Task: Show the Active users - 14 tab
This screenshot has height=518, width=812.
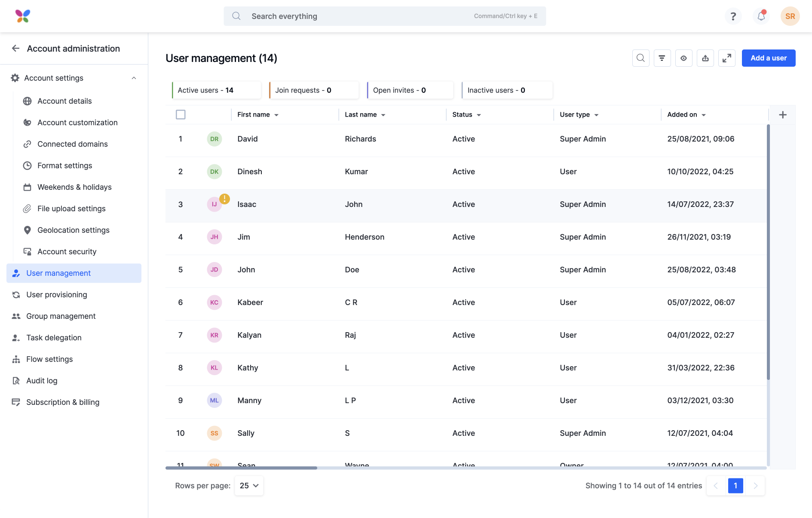Action: [216, 90]
